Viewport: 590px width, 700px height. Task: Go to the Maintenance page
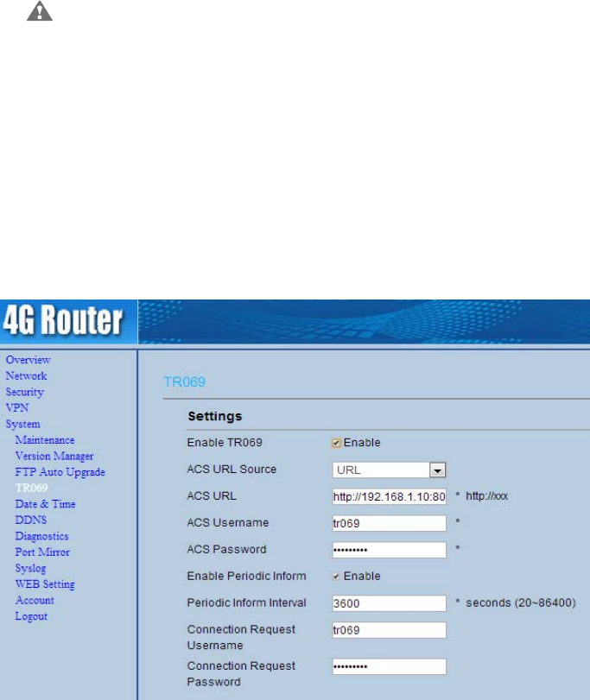click(45, 440)
